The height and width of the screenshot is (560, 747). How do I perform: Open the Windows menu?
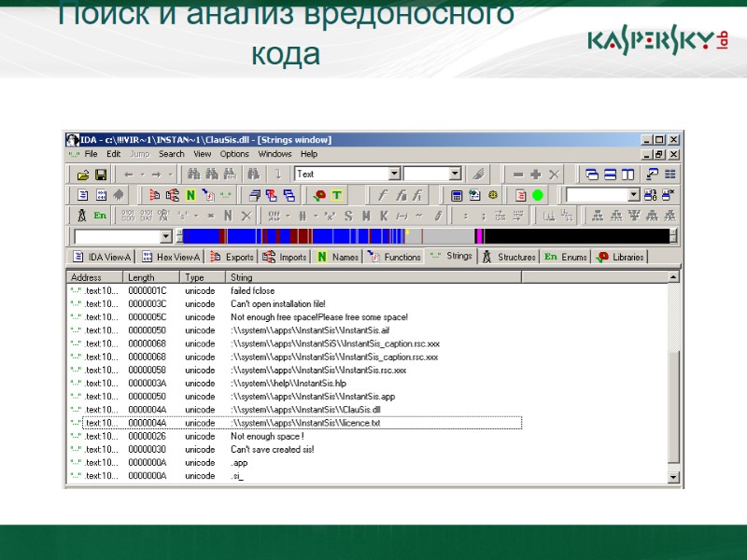click(x=275, y=154)
